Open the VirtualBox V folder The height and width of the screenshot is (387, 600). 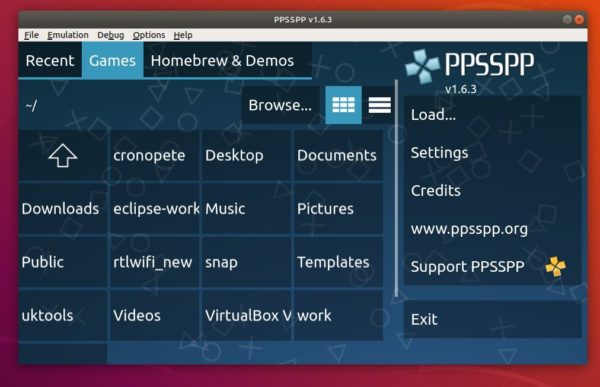pos(246,315)
